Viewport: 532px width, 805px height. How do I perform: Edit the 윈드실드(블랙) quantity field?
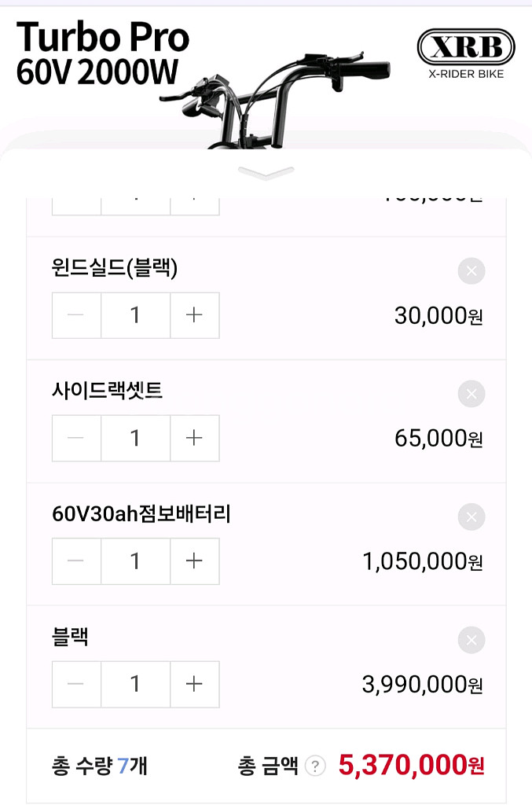pyautogui.click(x=135, y=315)
